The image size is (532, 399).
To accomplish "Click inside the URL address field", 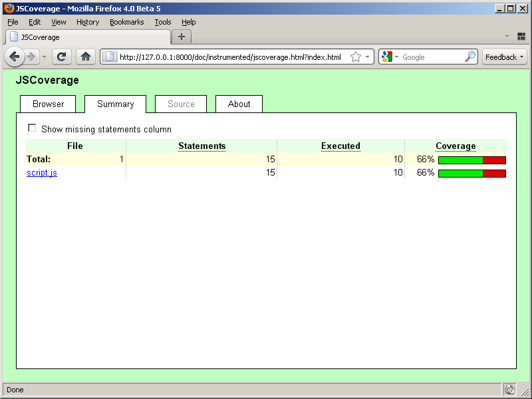I will [230, 57].
